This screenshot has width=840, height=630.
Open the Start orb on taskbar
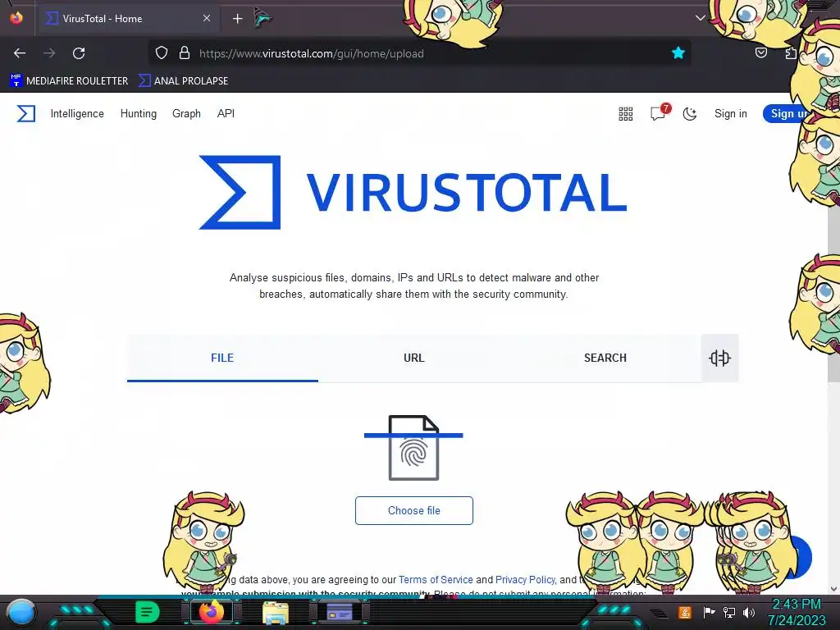pos(21,612)
